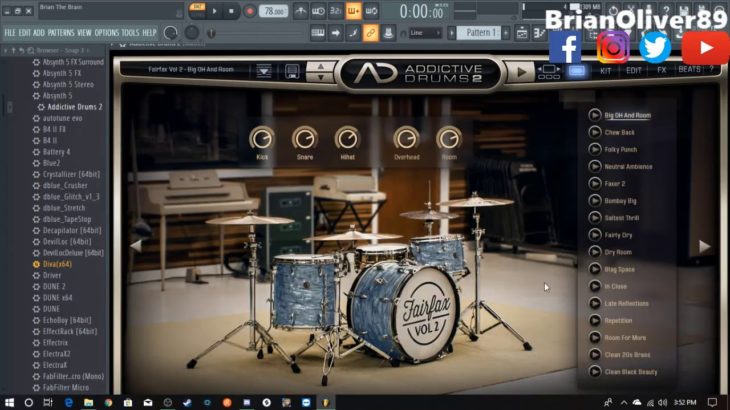
Task: Toggle the 3-2-1 countdown before recording
Action: 336,11
